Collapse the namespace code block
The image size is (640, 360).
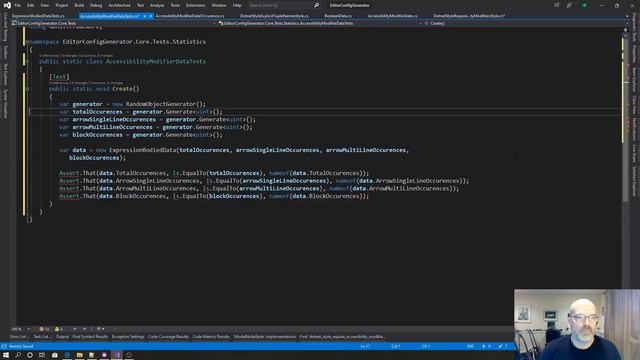27,42
